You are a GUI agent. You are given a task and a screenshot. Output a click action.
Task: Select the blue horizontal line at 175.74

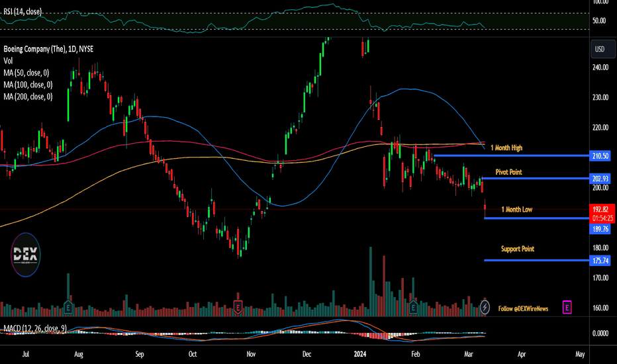[537, 260]
